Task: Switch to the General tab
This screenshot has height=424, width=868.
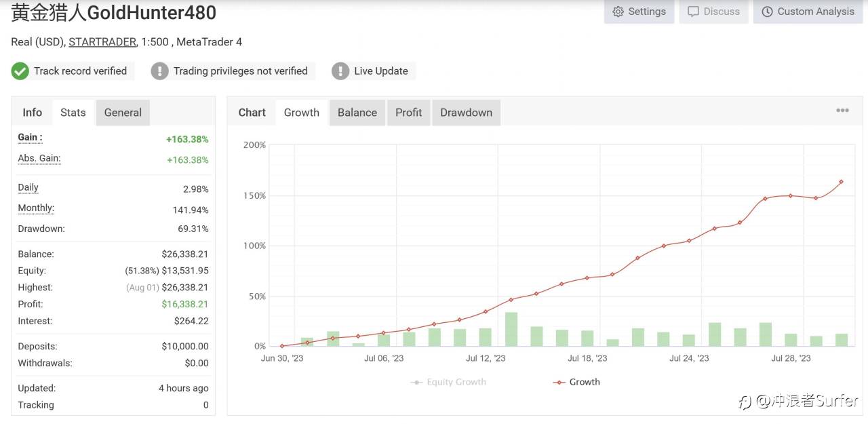Action: 123,113
